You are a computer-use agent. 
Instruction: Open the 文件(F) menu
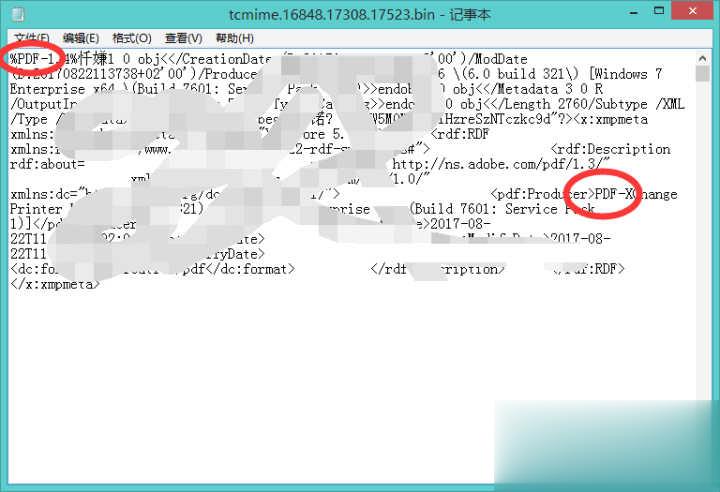[x=32, y=38]
